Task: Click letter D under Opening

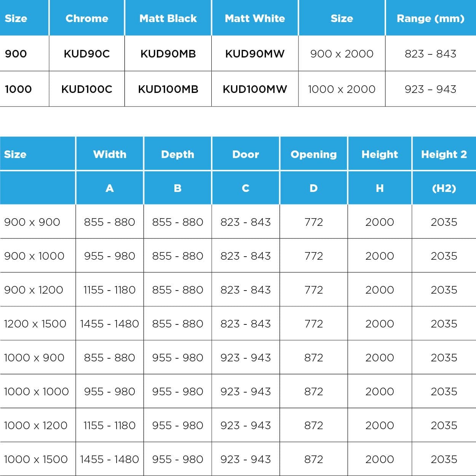Action: click(314, 188)
